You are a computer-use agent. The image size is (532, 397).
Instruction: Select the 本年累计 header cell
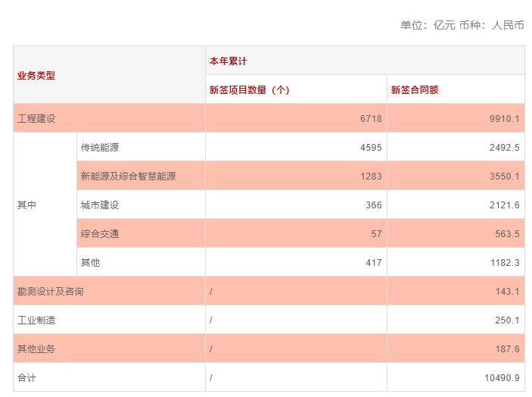coord(228,61)
